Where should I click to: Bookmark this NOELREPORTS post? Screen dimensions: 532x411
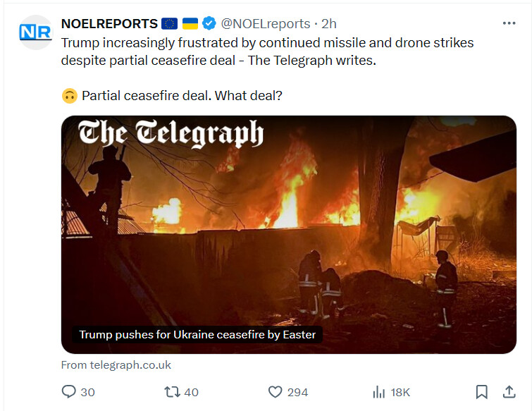click(x=481, y=392)
